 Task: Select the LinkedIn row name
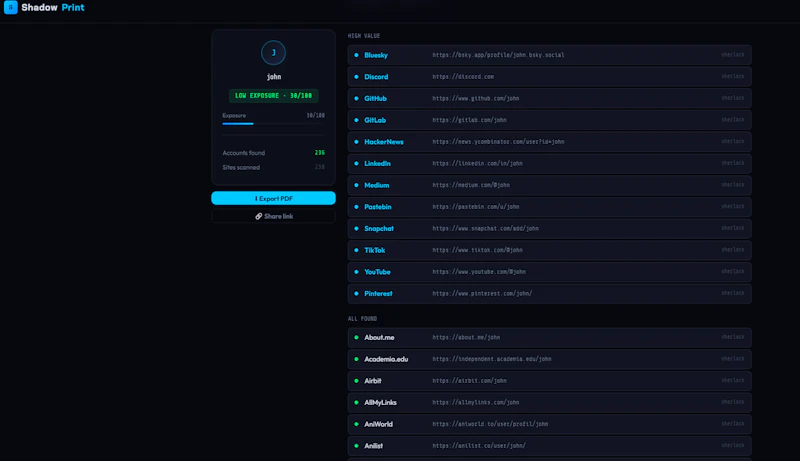click(x=377, y=164)
